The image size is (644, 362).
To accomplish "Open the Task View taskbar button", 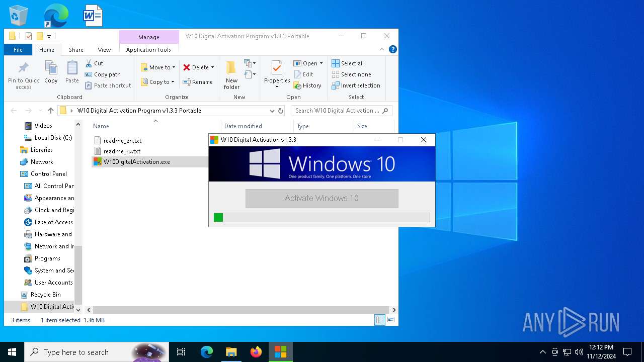I will coord(181,352).
